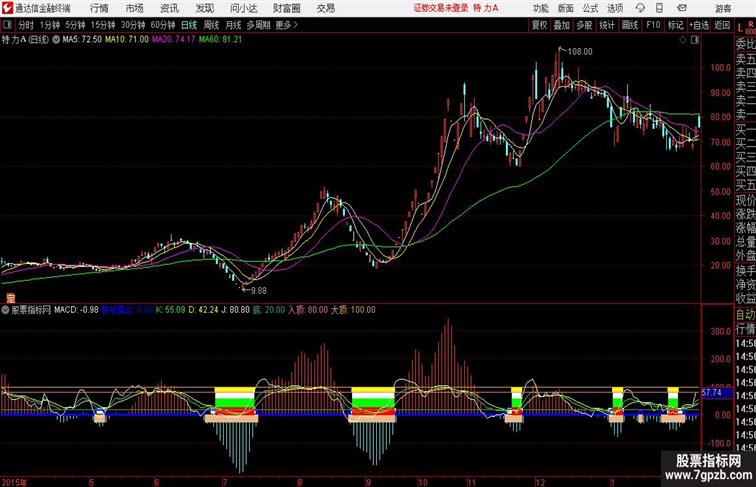Open the 发现 menu
The width and height of the screenshot is (756, 487).
(x=204, y=8)
